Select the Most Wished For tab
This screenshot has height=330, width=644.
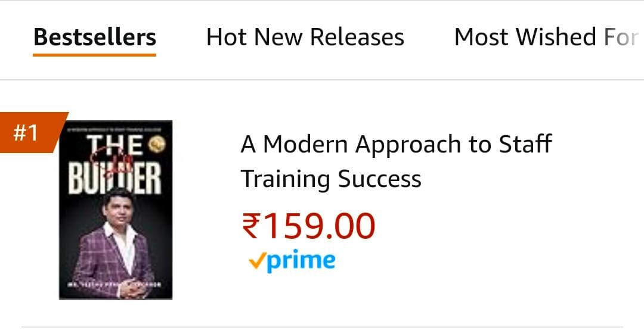547,38
